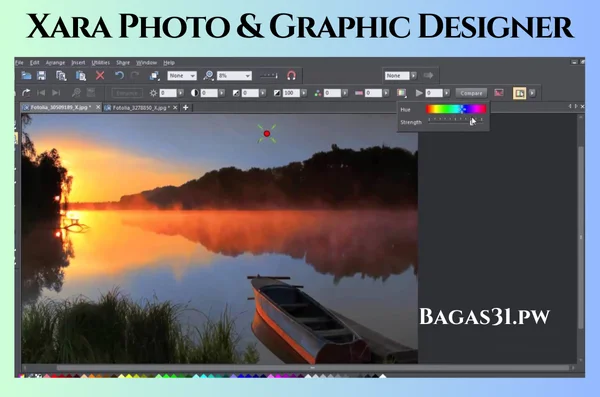Screen dimensions: 600x397
Task: Click the diagonal split square icon
Action: coord(236,93)
